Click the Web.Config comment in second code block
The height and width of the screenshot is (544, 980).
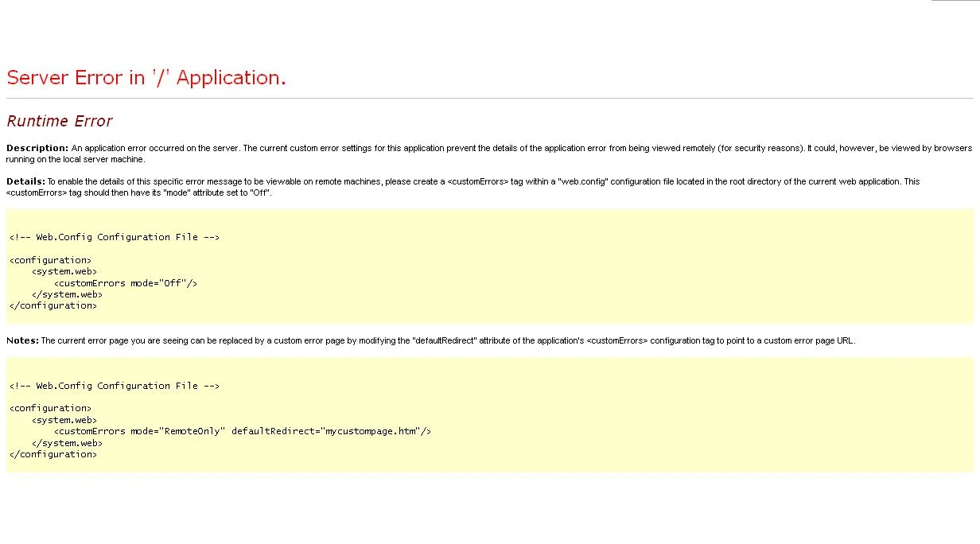coord(114,386)
